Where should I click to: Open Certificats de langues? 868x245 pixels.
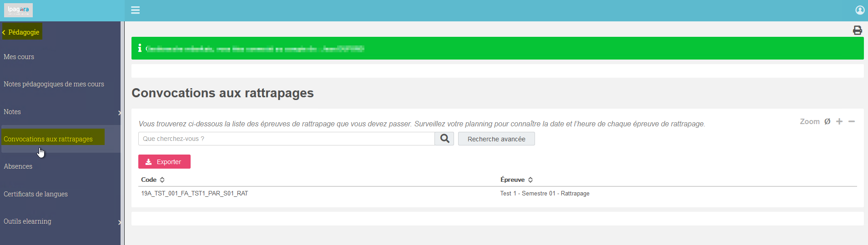(x=35, y=194)
